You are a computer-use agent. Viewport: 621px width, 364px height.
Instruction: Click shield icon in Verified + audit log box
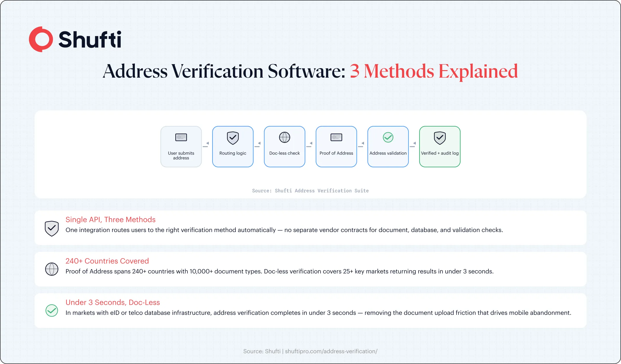click(x=440, y=138)
